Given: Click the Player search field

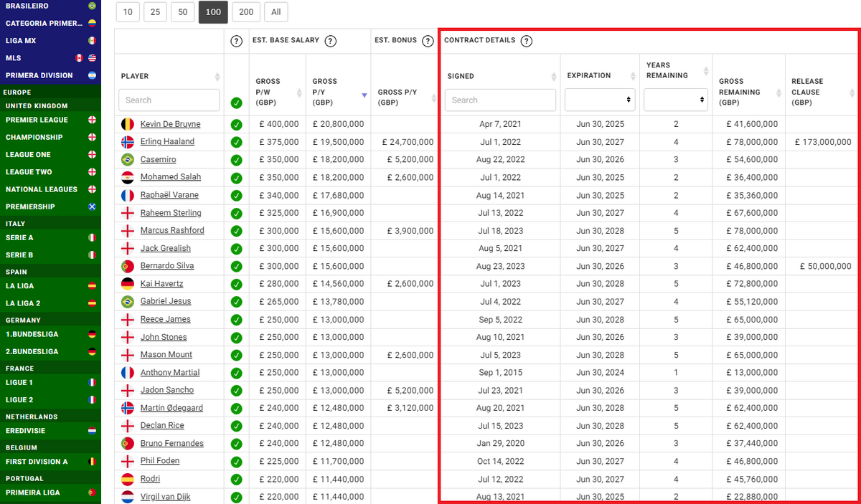Looking at the screenshot, I should pyautogui.click(x=169, y=100).
